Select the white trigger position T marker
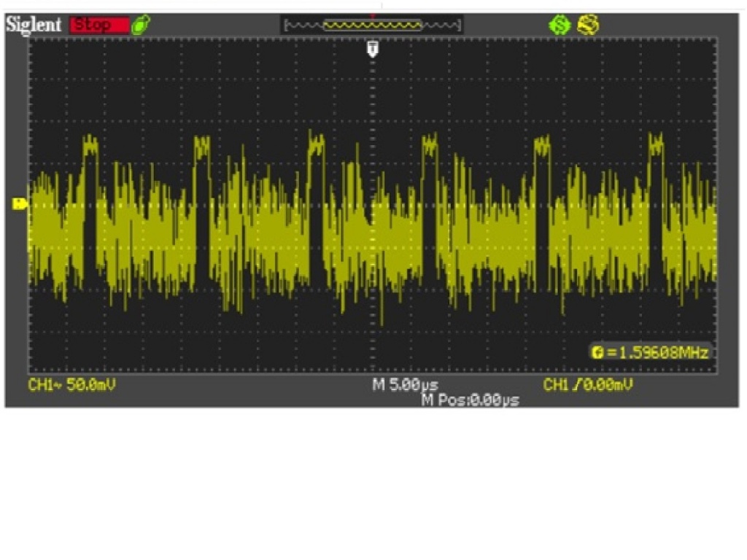The height and width of the screenshot is (560, 747). (373, 48)
